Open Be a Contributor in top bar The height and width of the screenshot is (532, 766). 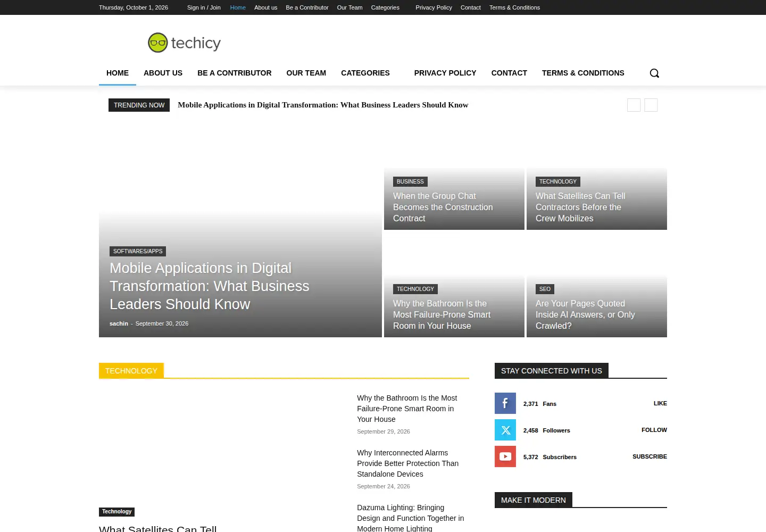click(307, 7)
